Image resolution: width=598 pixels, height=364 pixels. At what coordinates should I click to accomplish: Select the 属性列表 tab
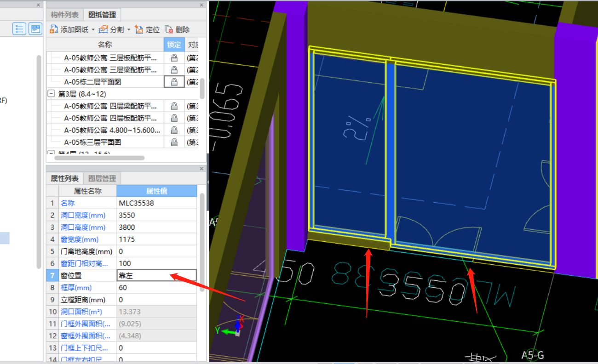click(x=65, y=178)
